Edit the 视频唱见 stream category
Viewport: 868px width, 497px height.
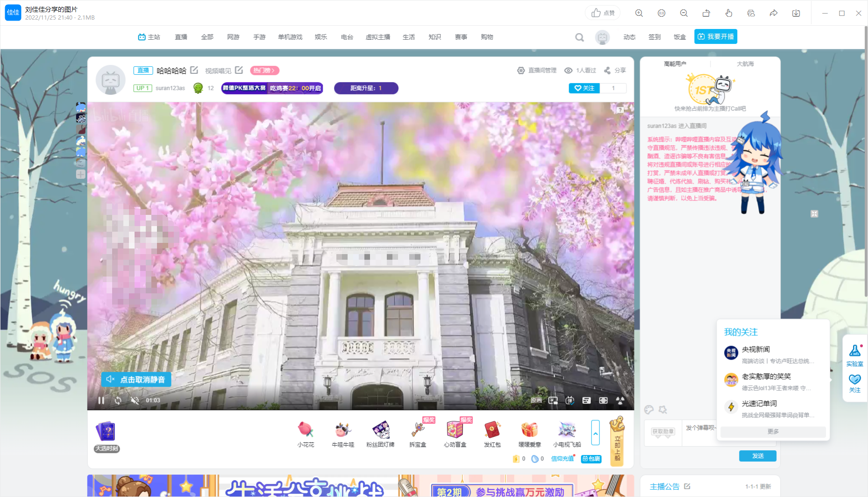(x=239, y=70)
